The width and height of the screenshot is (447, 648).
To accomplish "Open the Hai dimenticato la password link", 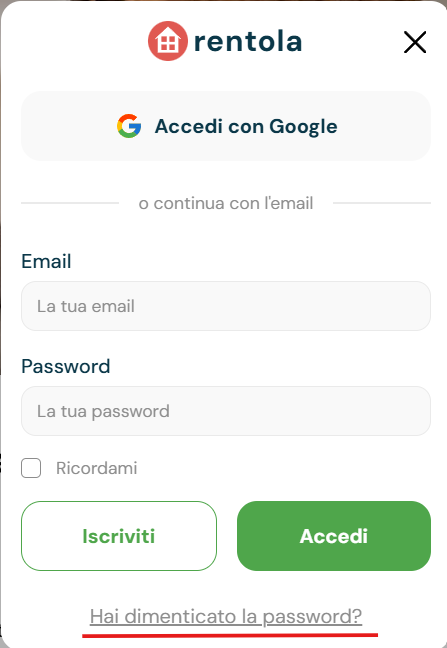I will tap(226, 617).
